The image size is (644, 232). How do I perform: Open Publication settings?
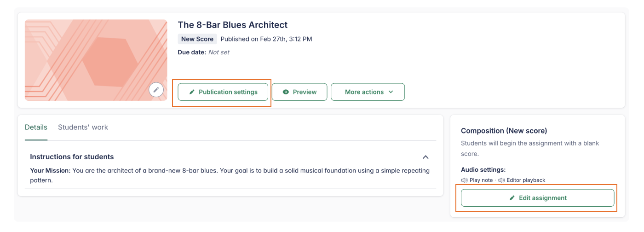click(x=223, y=92)
